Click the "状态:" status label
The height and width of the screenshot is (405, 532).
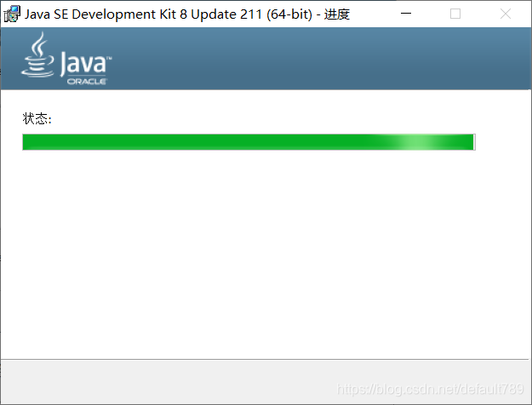pyautogui.click(x=37, y=119)
